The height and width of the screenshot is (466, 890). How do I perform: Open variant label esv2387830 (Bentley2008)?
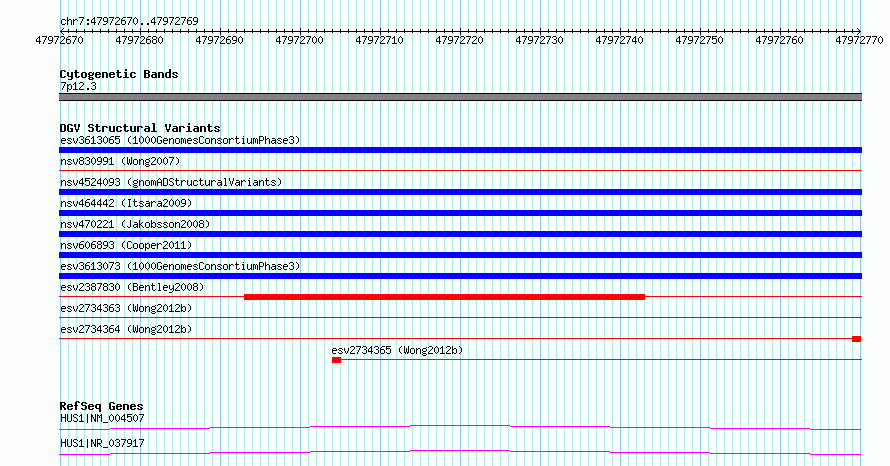[132, 287]
